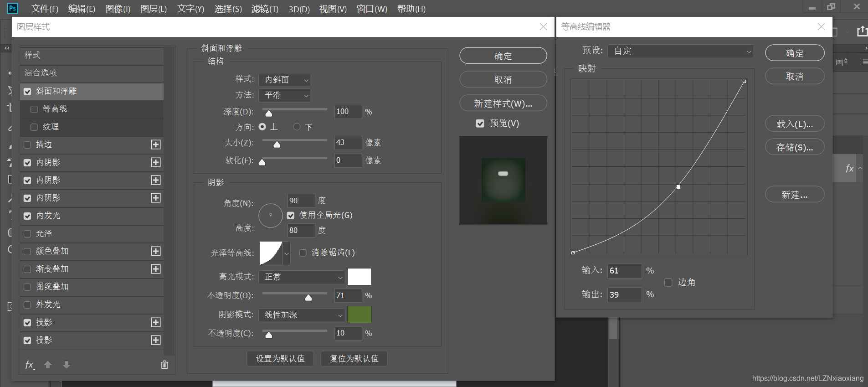Toggle 内发光 checkbox
Image resolution: width=868 pixels, height=387 pixels.
point(27,216)
